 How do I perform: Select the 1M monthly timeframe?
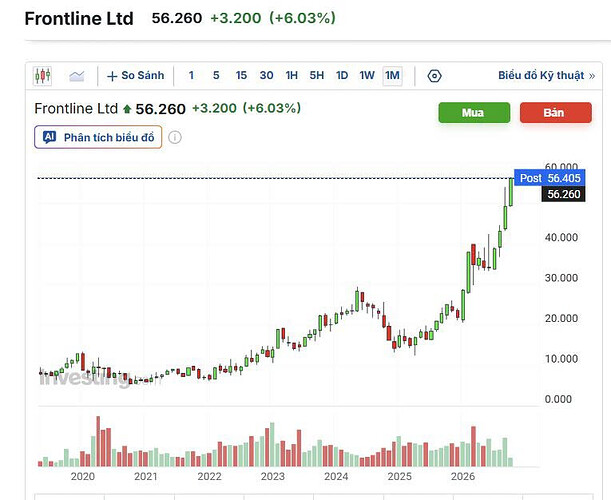click(x=392, y=76)
